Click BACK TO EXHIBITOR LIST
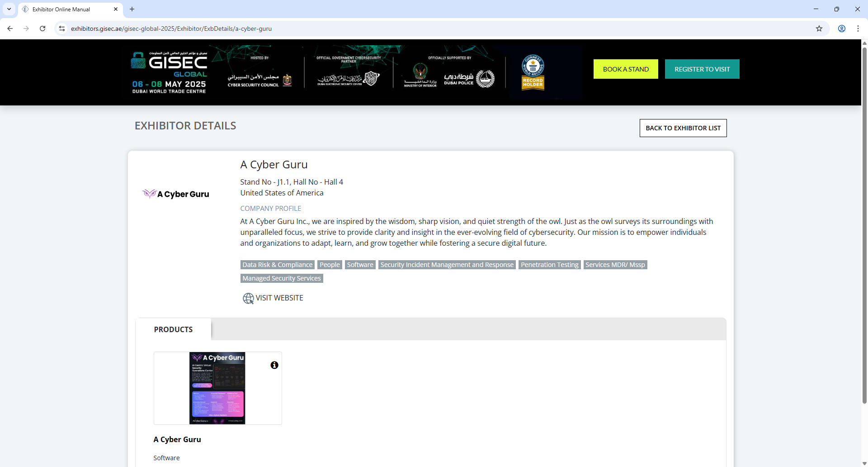Image resolution: width=868 pixels, height=467 pixels. pyautogui.click(x=683, y=128)
